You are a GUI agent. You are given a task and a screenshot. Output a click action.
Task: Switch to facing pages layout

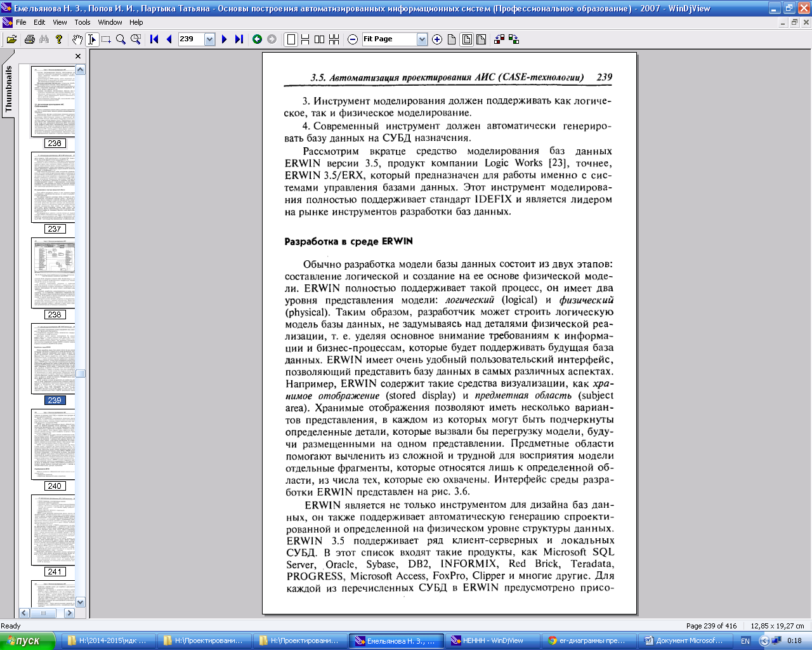[x=320, y=39]
